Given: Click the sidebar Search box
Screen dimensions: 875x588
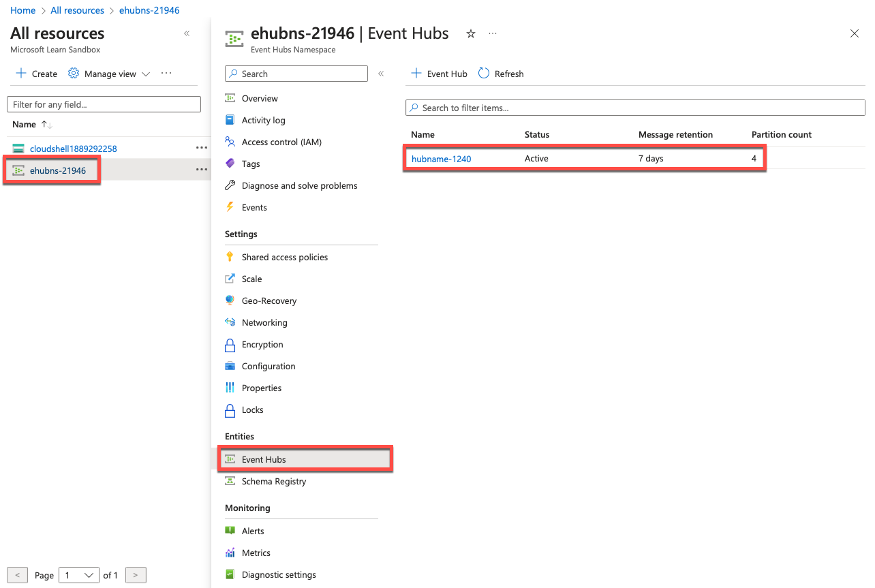Looking at the screenshot, I should [296, 74].
